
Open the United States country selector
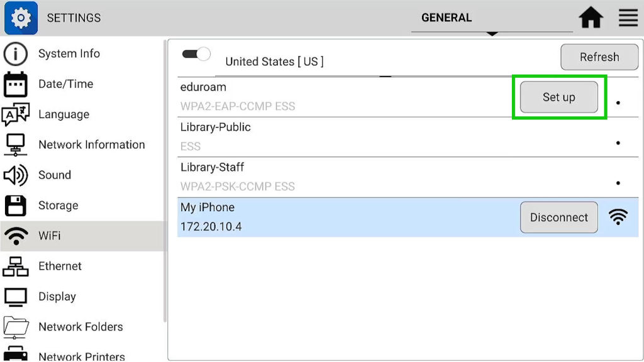tap(274, 62)
